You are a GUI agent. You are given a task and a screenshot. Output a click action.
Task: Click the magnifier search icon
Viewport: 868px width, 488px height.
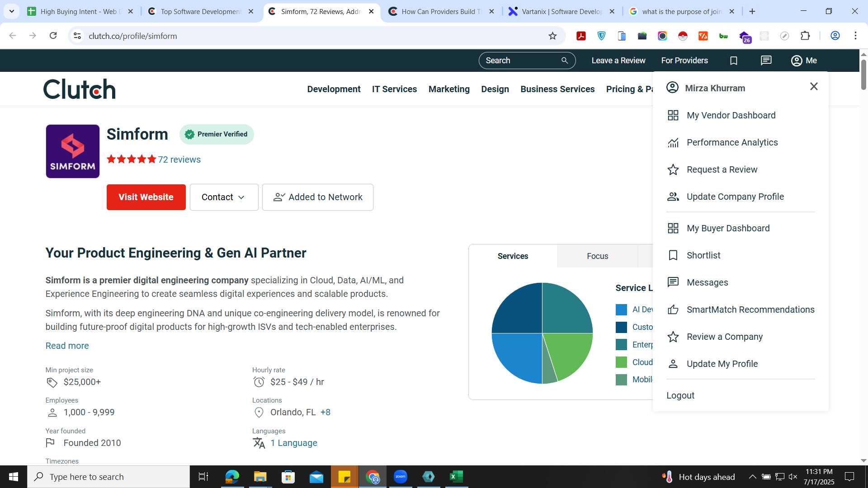pyautogui.click(x=565, y=61)
